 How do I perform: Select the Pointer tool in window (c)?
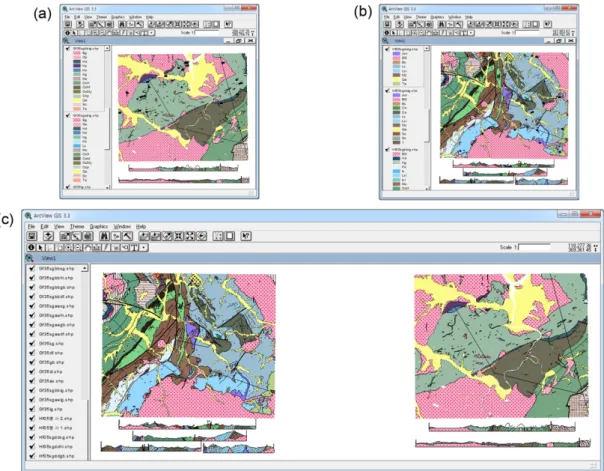(x=40, y=248)
